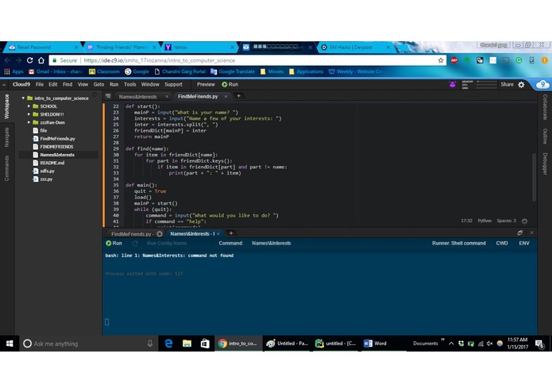Switch to FindMeFriends.py console tab

click(131, 234)
